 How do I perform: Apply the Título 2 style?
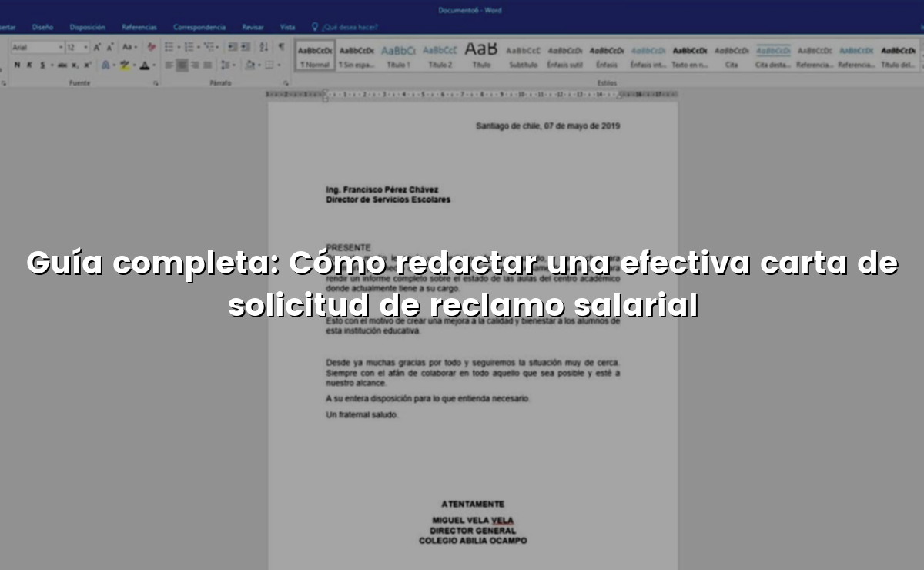(x=440, y=56)
